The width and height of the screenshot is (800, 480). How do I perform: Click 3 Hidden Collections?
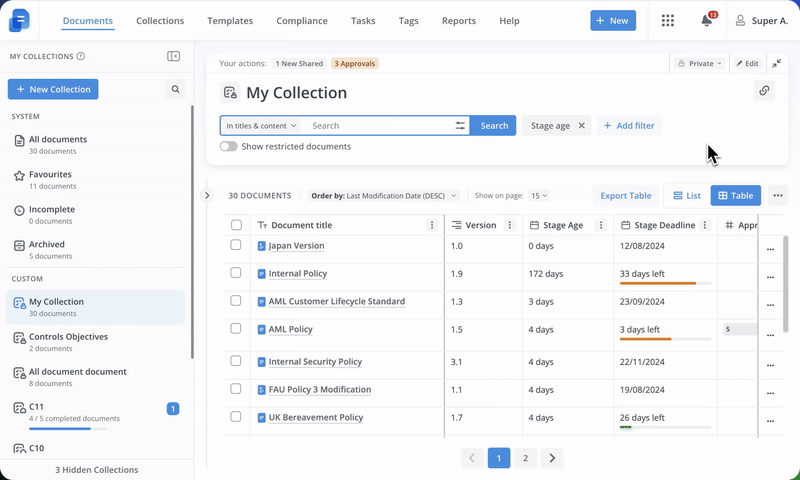coord(96,470)
